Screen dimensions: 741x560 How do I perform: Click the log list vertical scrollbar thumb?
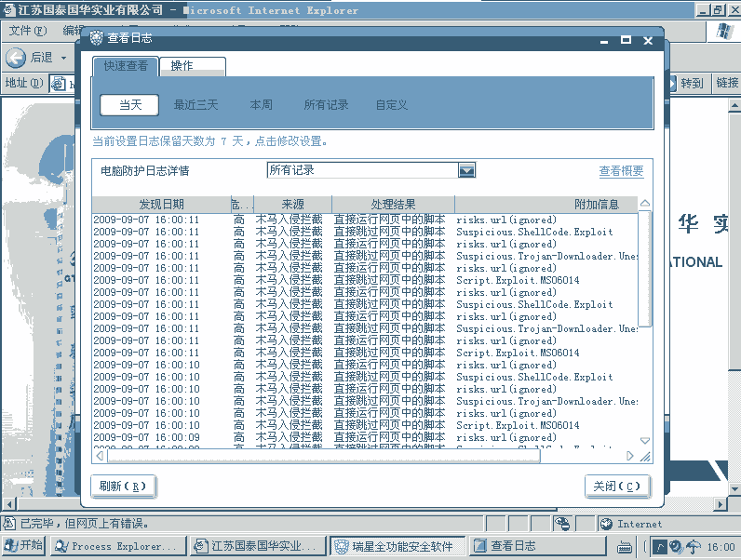tap(644, 269)
